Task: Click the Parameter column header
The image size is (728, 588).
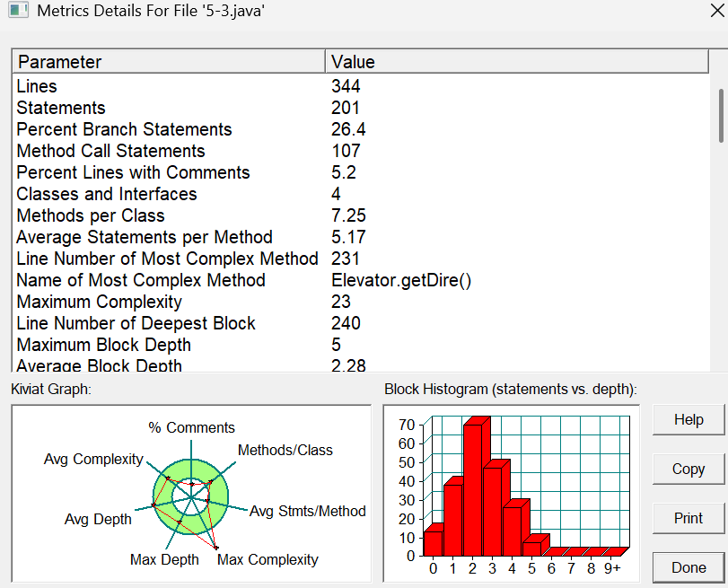Action: pyautogui.click(x=169, y=62)
